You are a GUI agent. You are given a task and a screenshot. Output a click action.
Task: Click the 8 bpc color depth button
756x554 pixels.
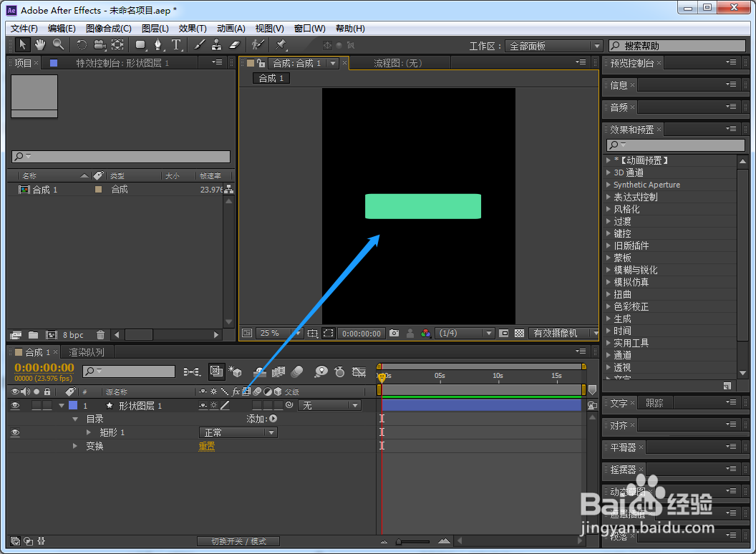tap(73, 334)
